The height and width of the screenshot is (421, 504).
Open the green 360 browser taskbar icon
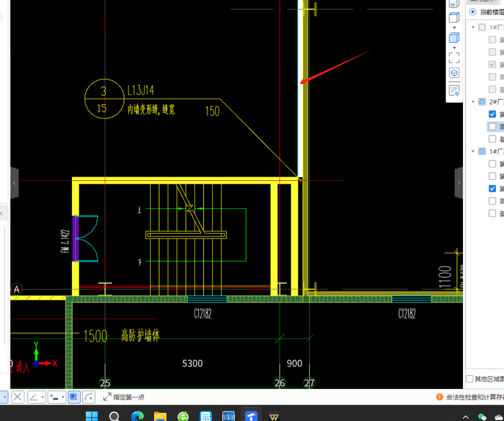pos(183,416)
